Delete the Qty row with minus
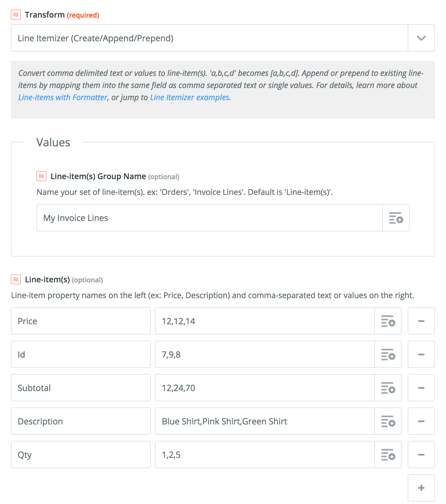Screen dimensions: 446x504 421,455
